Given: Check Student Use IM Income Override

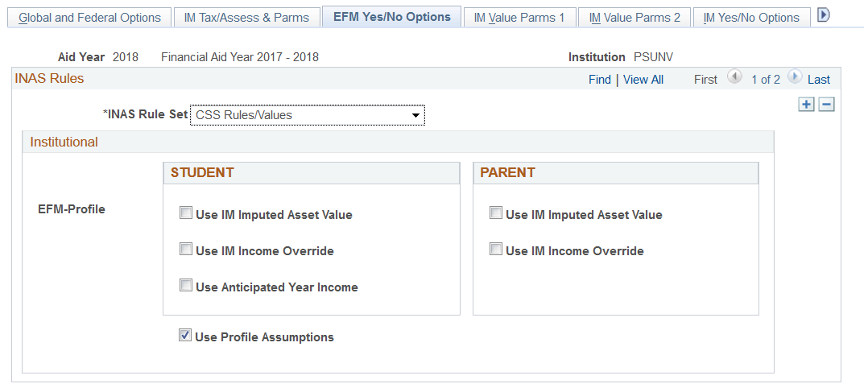Looking at the screenshot, I should point(186,250).
